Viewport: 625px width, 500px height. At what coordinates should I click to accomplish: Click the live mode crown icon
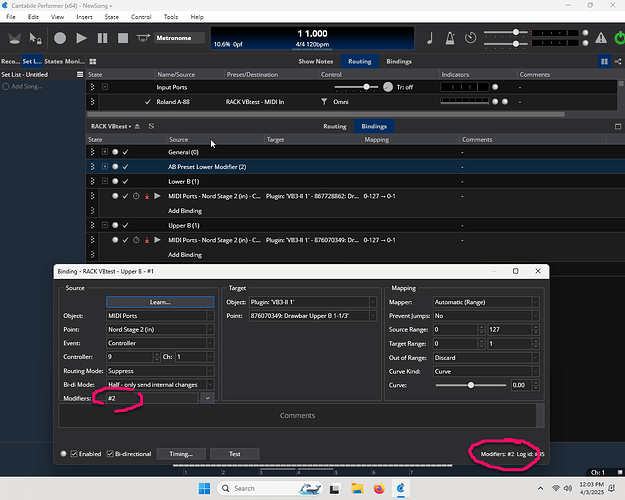tap(15, 38)
